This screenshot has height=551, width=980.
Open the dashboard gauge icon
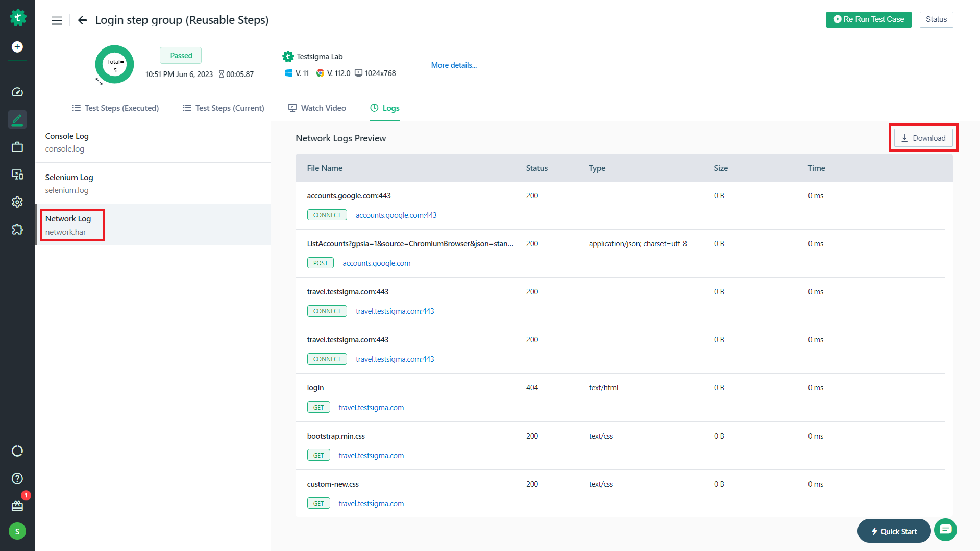coord(17,92)
